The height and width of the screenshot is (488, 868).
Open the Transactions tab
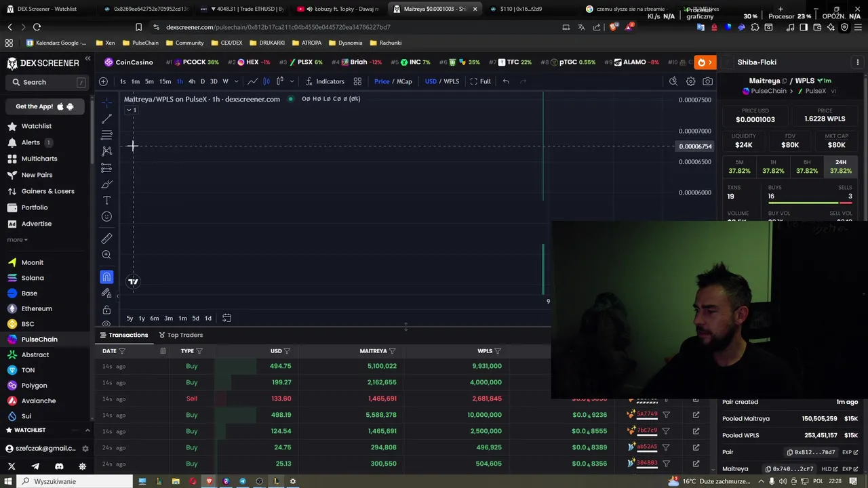123,335
